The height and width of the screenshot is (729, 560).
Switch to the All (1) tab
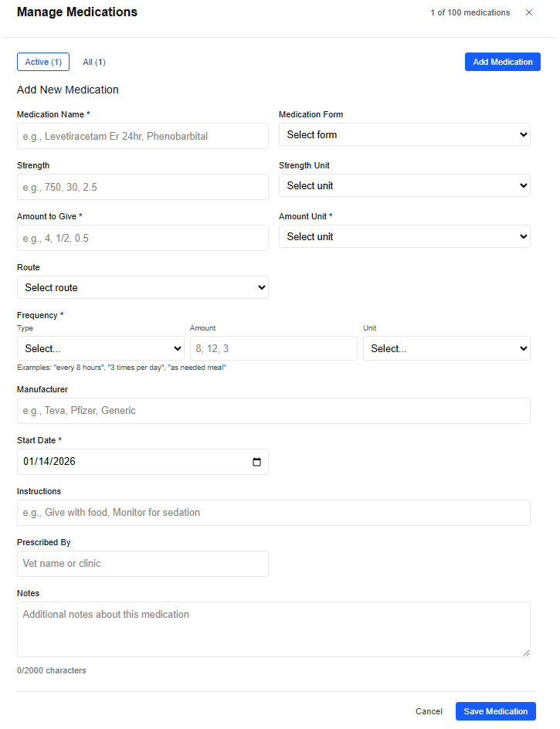click(x=93, y=62)
